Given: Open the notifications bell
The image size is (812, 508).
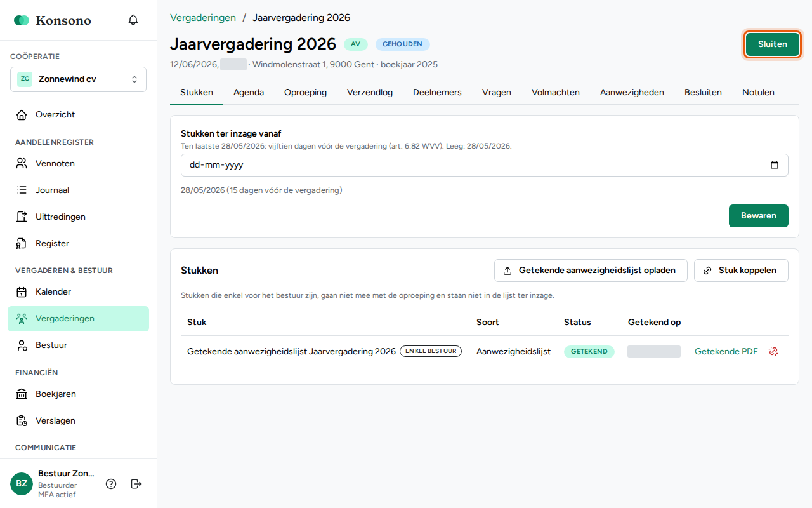Looking at the screenshot, I should coord(133,20).
